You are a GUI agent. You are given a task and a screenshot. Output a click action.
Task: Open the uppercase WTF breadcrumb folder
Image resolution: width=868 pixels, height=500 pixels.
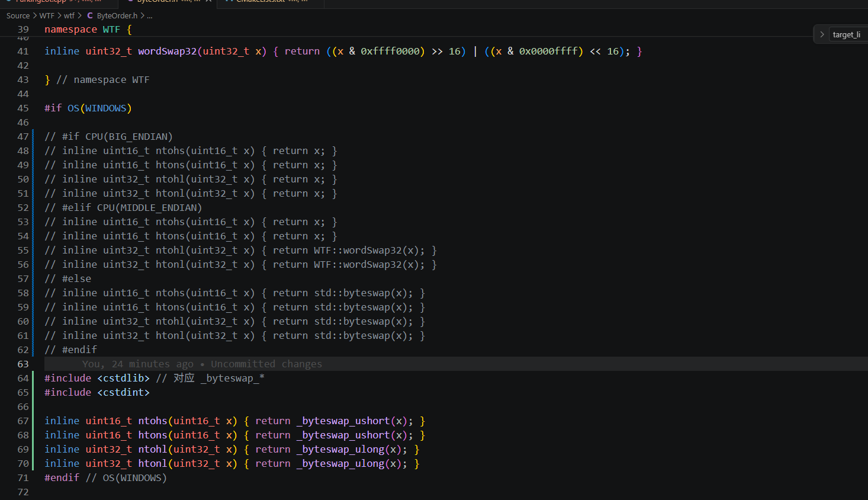[47, 16]
